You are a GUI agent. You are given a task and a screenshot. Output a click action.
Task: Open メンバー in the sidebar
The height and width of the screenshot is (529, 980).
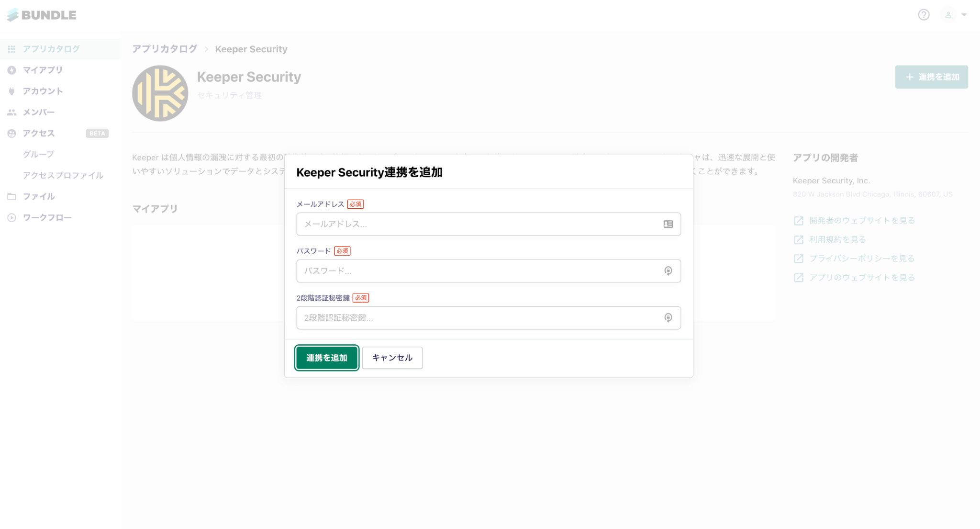(60, 112)
